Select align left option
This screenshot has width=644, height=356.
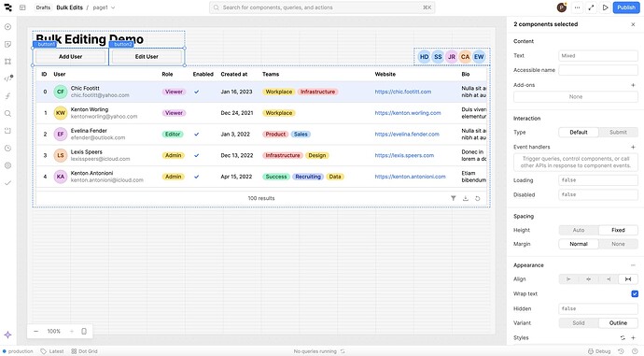tap(568, 279)
